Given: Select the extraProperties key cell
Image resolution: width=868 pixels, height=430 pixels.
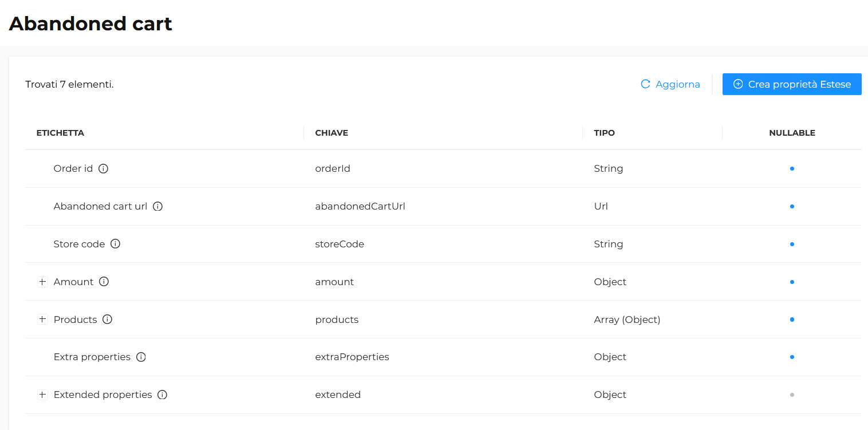Looking at the screenshot, I should point(352,357).
